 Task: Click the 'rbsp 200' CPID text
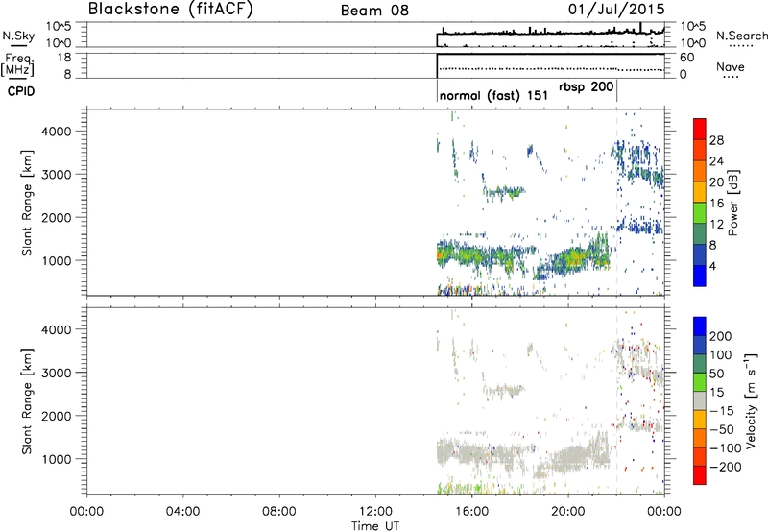tap(586, 86)
